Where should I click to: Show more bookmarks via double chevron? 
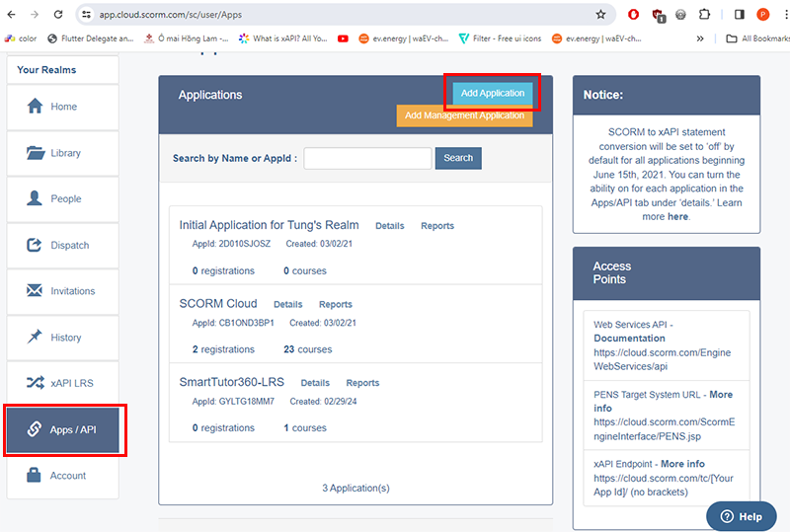coord(700,38)
